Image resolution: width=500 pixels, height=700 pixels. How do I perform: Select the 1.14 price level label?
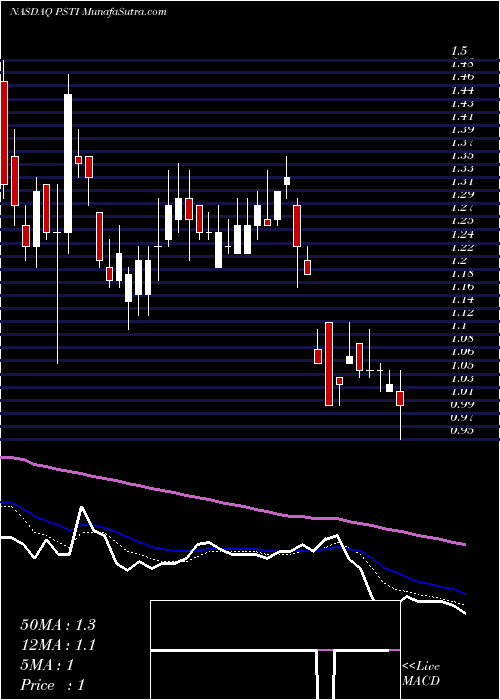click(x=463, y=299)
